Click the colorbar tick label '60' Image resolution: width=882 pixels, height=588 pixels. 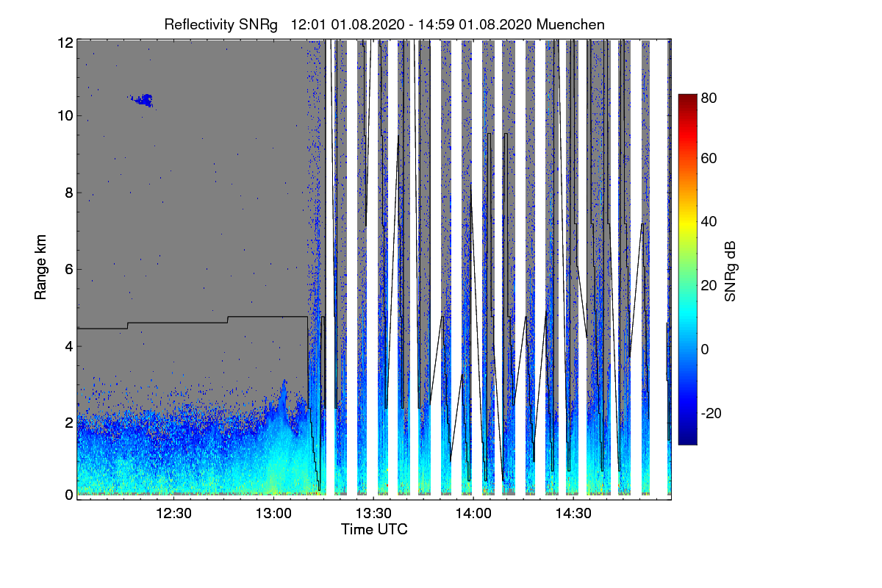click(709, 159)
